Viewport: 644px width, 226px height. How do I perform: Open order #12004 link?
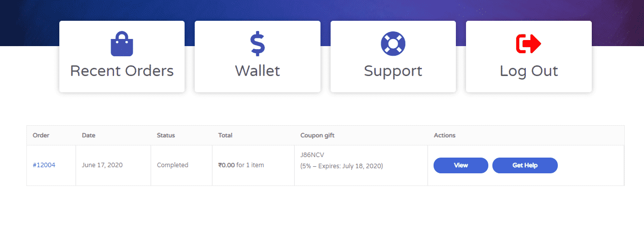(44, 165)
